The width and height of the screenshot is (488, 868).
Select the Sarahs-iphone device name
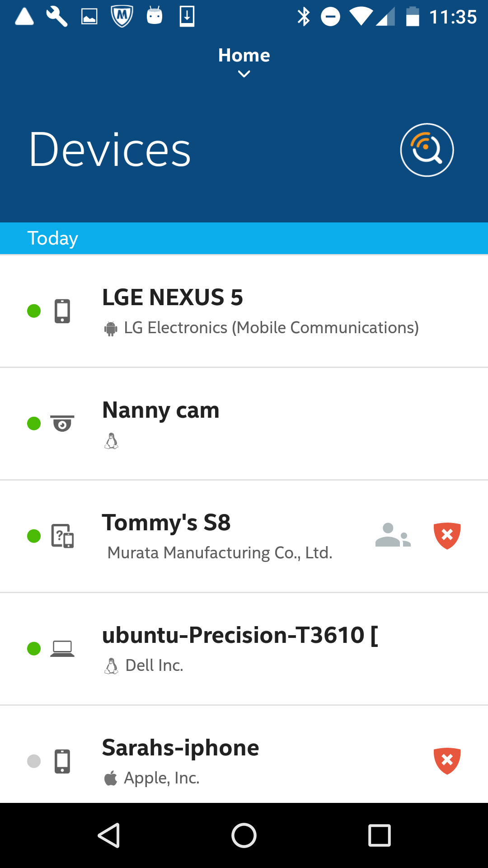(181, 748)
